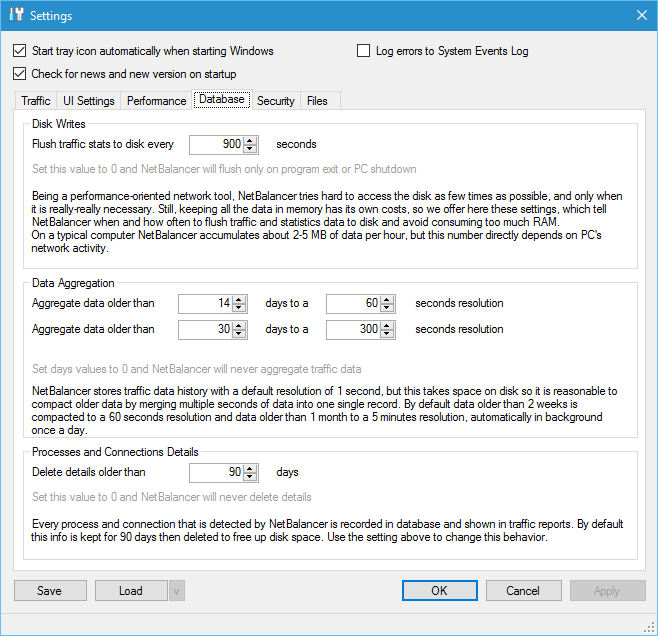
Task: Close the Settings dialog window
Action: click(642, 16)
